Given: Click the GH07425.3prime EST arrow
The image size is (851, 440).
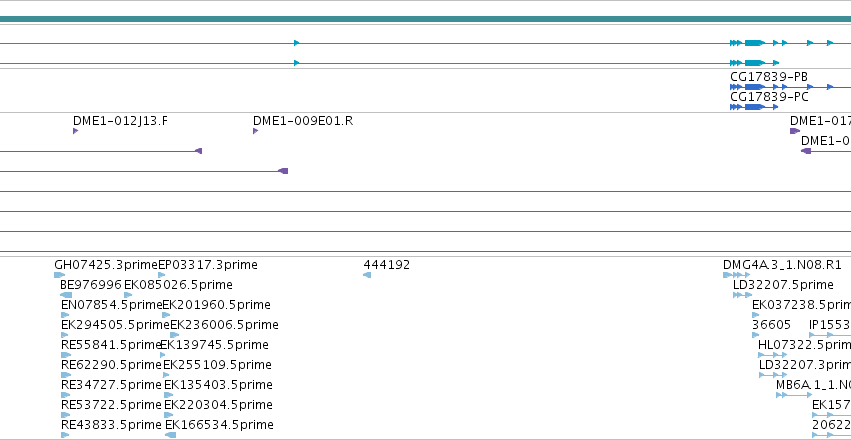Looking at the screenshot, I should tap(60, 275).
